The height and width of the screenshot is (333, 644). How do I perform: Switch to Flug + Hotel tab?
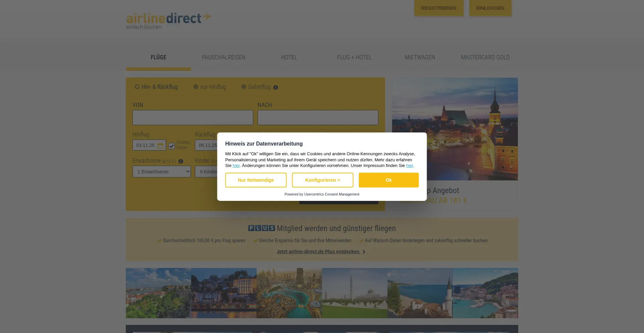coord(354,57)
